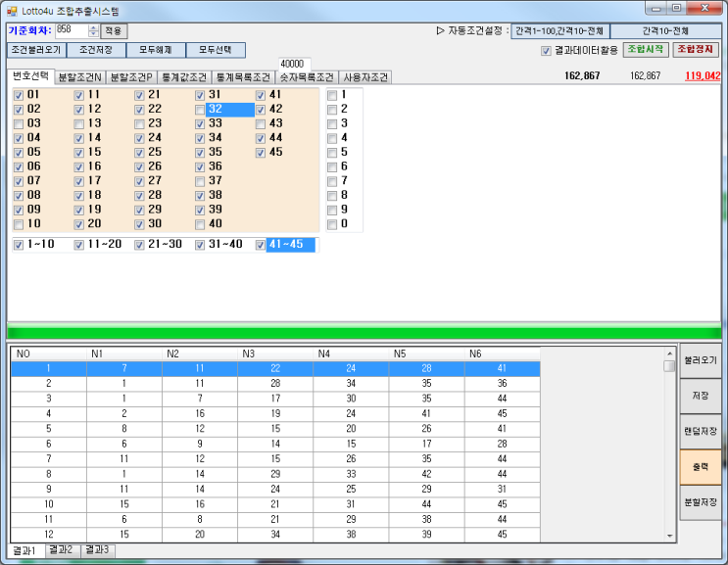Switch to the 통계목록조건 tab
Viewport: 728px width, 565px height.
[243, 77]
